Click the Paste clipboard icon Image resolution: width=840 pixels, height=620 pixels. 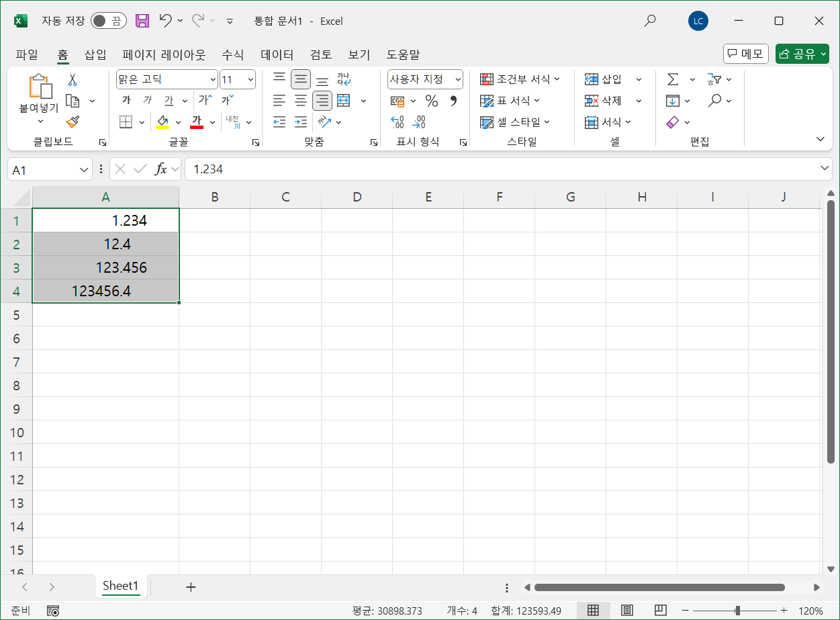(40, 87)
